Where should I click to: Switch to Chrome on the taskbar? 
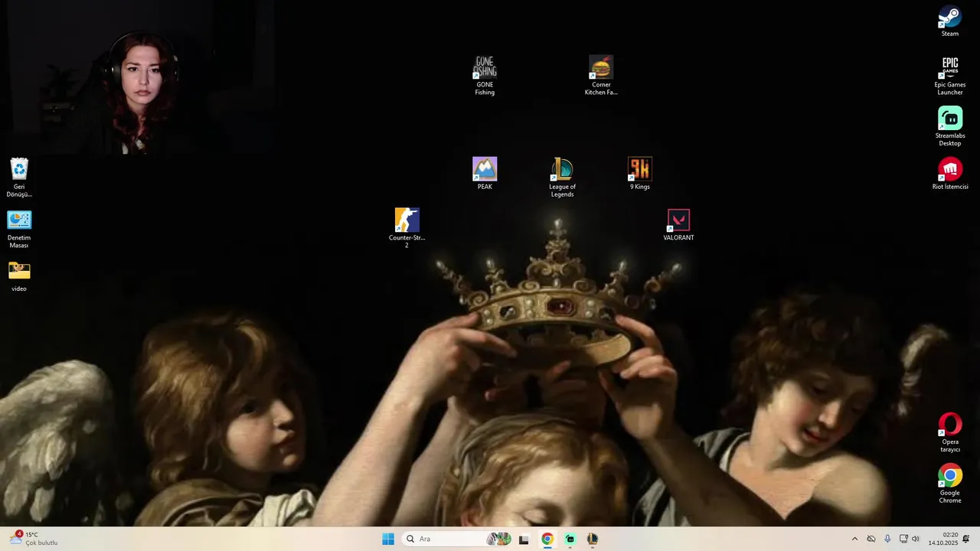pyautogui.click(x=547, y=539)
